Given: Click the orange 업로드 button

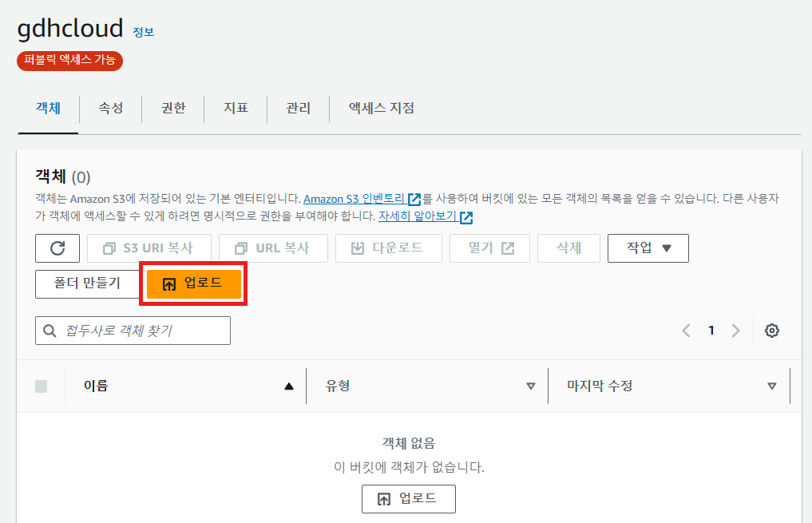Looking at the screenshot, I should [194, 283].
